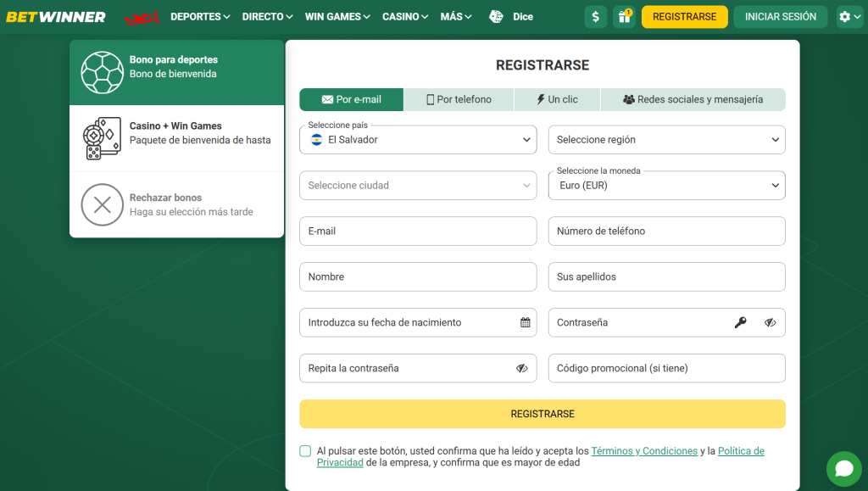This screenshot has height=491, width=868.
Task: Expand the DEPORTES menu
Action: [200, 17]
